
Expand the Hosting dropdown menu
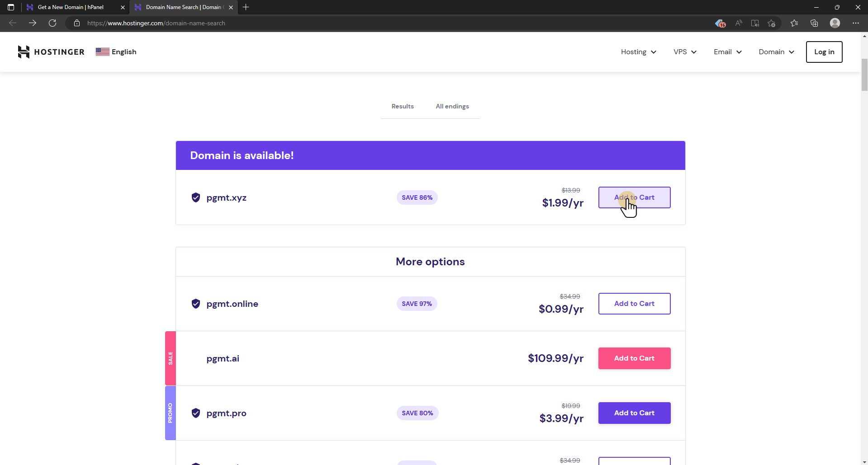click(x=638, y=52)
